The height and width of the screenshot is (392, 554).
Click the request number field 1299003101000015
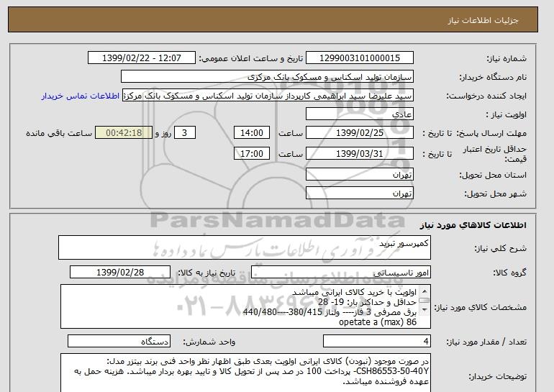tap(359, 58)
